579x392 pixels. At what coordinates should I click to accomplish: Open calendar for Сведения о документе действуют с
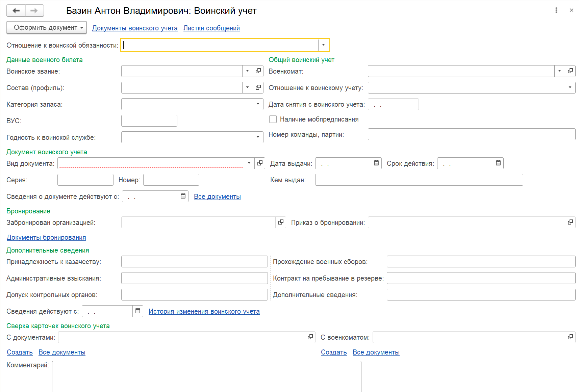click(183, 197)
